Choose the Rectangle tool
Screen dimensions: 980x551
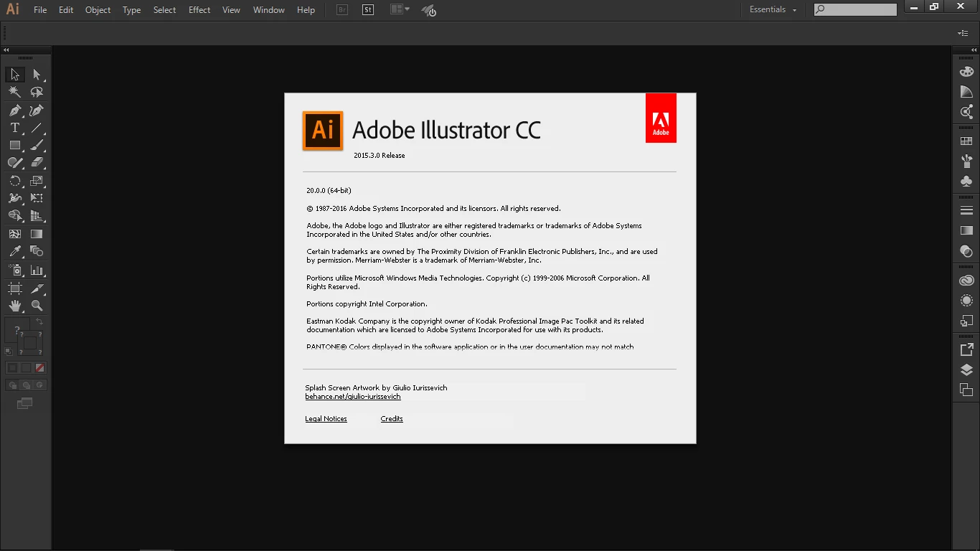(14, 145)
